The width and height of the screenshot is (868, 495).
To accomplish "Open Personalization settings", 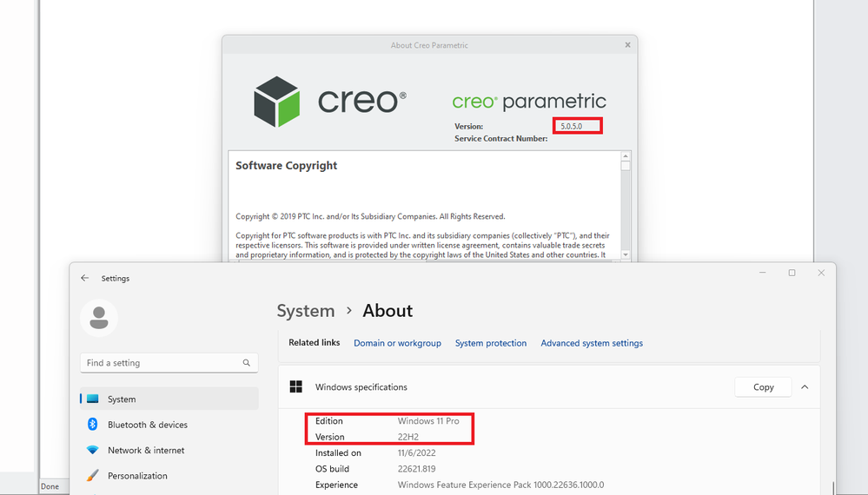I will click(136, 476).
